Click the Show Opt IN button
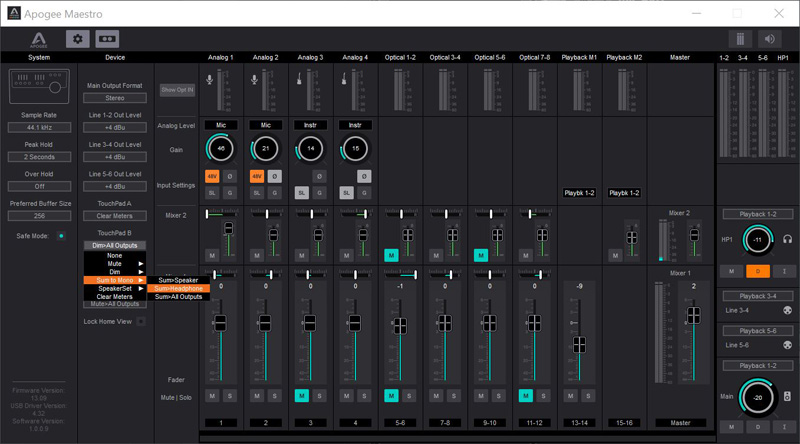 coord(177,90)
